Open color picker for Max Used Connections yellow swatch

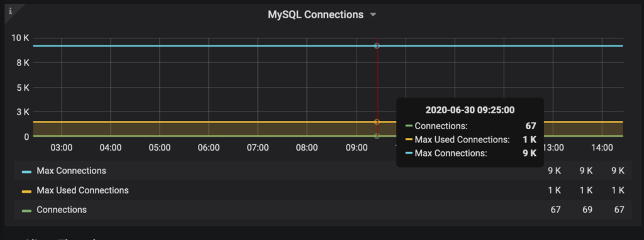(x=26, y=191)
